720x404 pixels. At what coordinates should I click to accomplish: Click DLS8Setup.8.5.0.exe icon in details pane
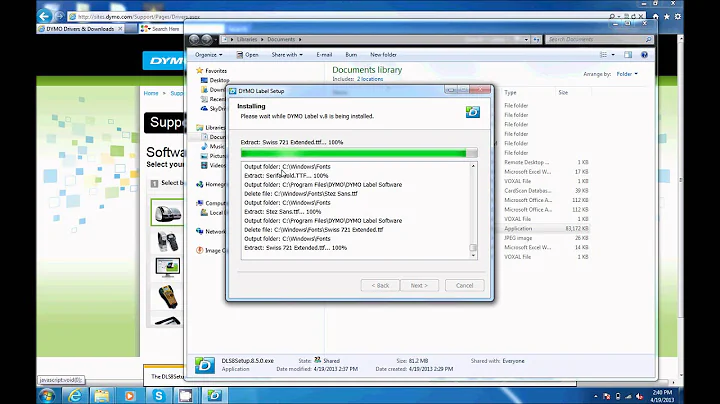click(x=205, y=365)
